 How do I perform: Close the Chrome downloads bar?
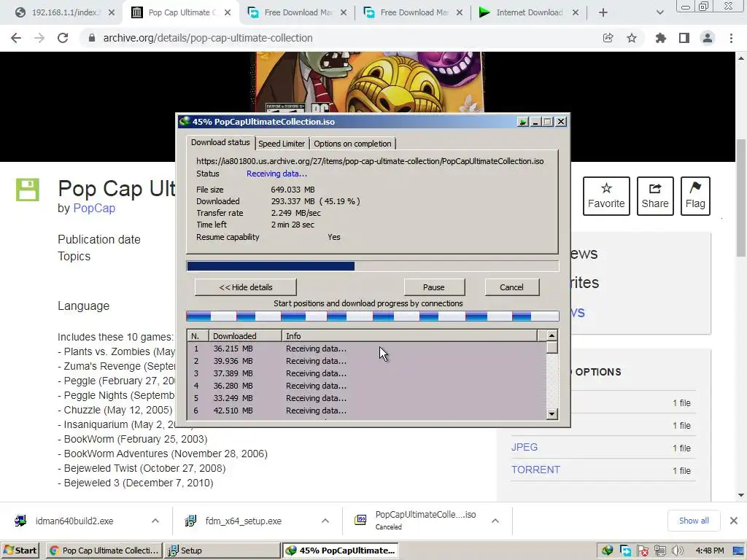(x=734, y=521)
